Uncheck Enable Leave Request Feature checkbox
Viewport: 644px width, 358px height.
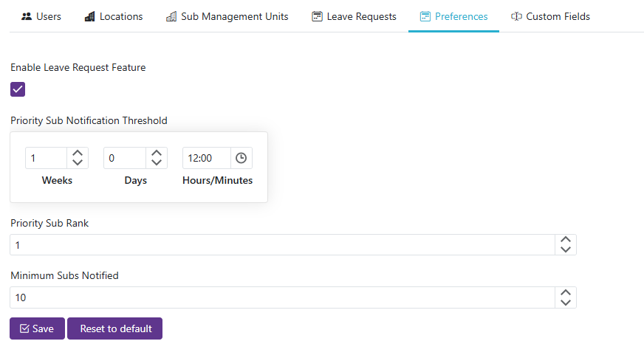tap(18, 89)
